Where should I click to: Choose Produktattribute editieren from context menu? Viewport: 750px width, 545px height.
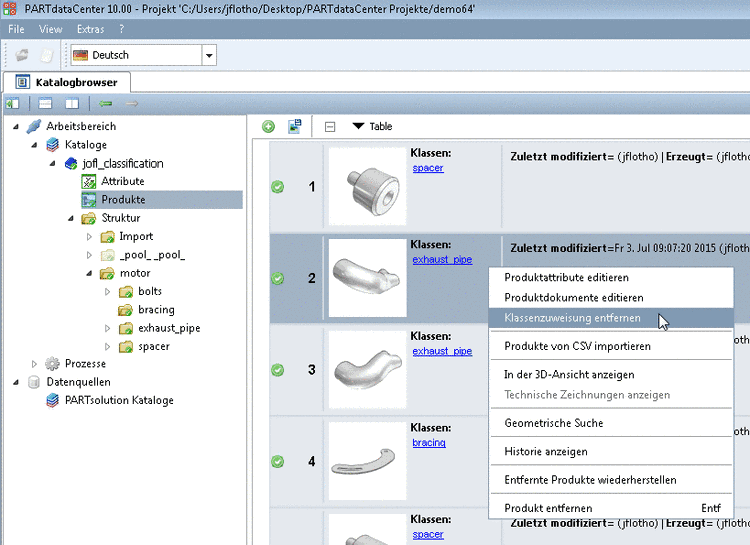(x=611, y=278)
